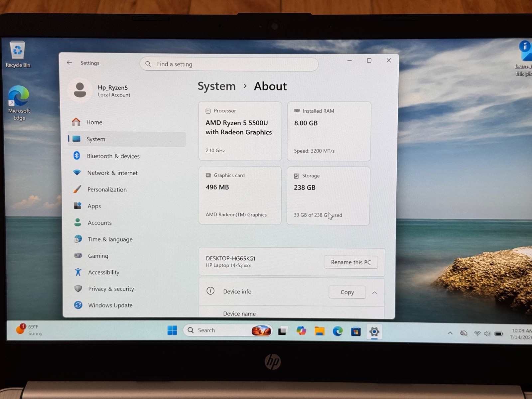Screen dimensions: 532x399
Task: Show hidden system tray icons
Action: pyautogui.click(x=450, y=333)
